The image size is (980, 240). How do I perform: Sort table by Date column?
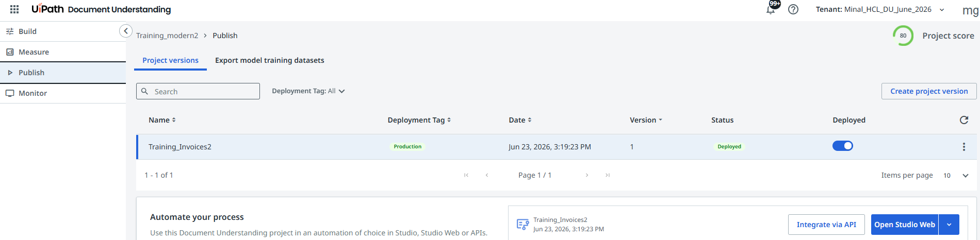(520, 120)
